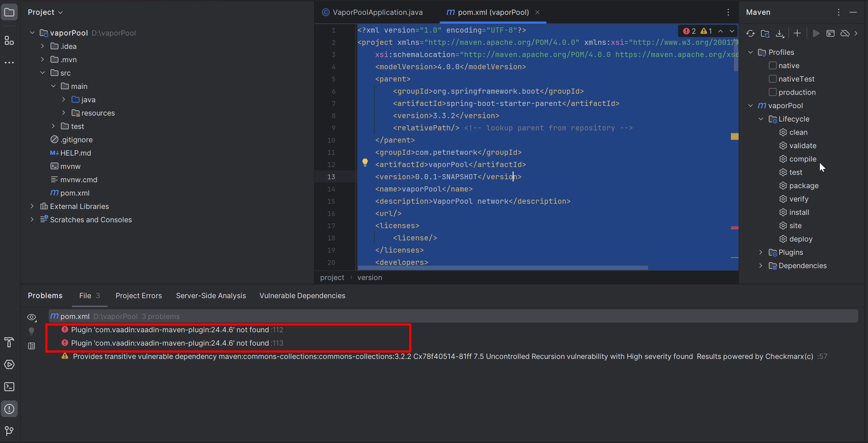The image size is (868, 443).
Task: Open the Build hammer tool window
Action: pyautogui.click(x=9, y=342)
